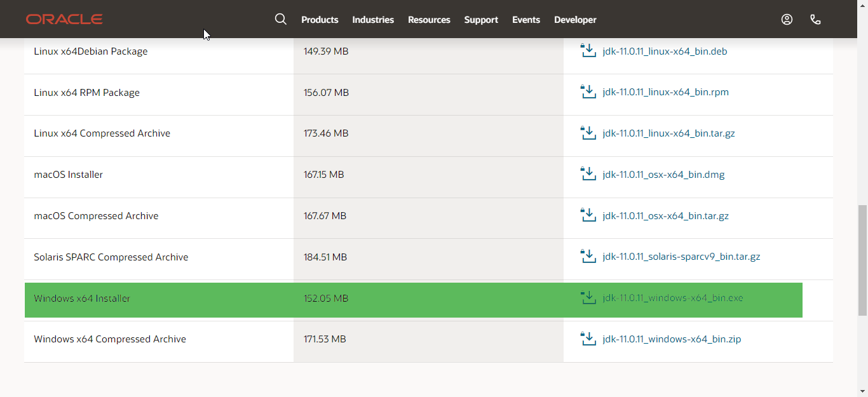Select 'Windows x64 Installer' text
Screen dimensions: 868x397
point(82,299)
